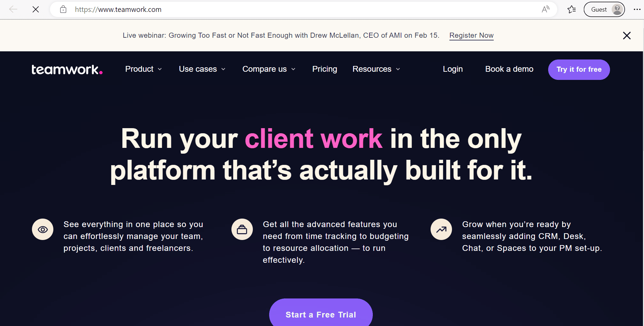Dismiss the live webinar banner
This screenshot has height=326, width=644.
(627, 35)
